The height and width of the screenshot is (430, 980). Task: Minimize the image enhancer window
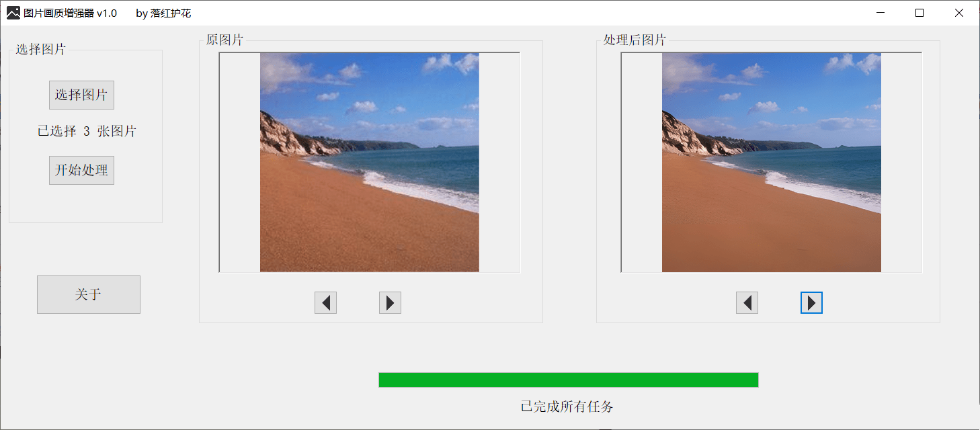point(881,13)
